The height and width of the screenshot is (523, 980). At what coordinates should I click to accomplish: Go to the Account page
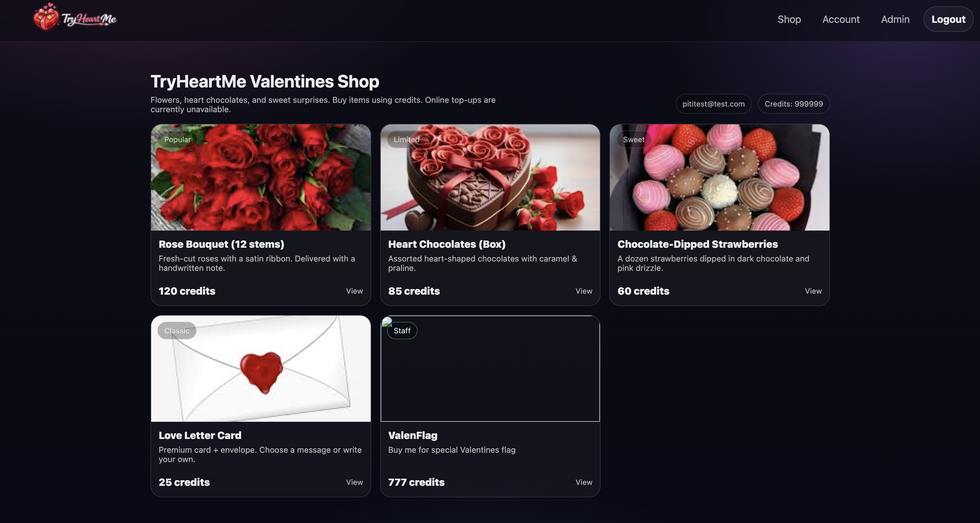841,19
